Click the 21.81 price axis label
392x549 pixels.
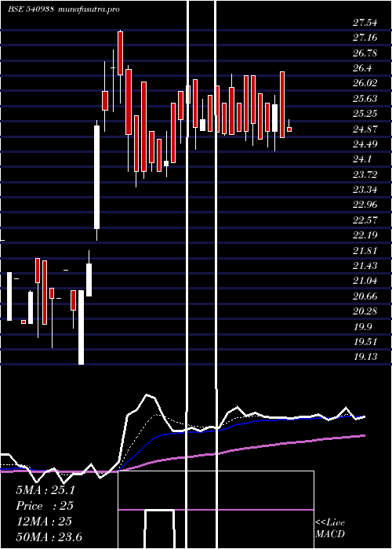tap(365, 251)
